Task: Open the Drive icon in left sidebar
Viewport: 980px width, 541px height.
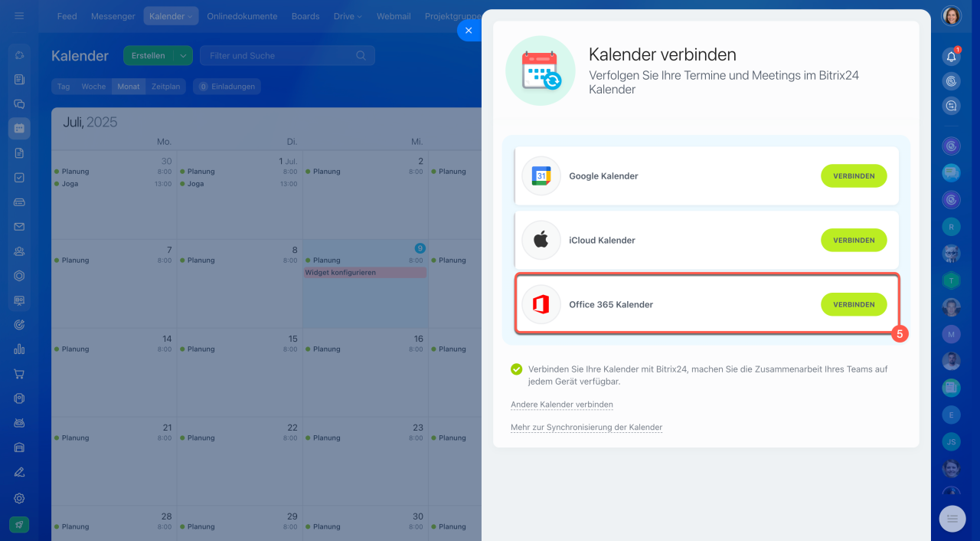Action: click(x=19, y=202)
